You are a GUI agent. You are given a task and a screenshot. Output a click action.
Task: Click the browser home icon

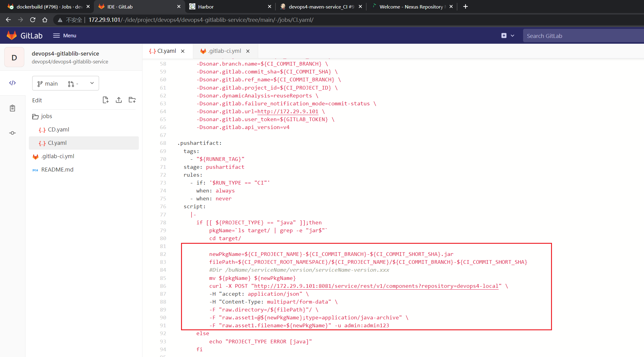point(45,20)
